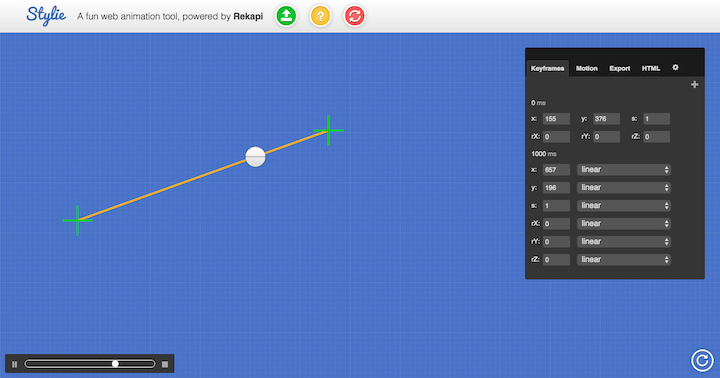
Task: Click the Stylie logo
Action: pos(46,16)
